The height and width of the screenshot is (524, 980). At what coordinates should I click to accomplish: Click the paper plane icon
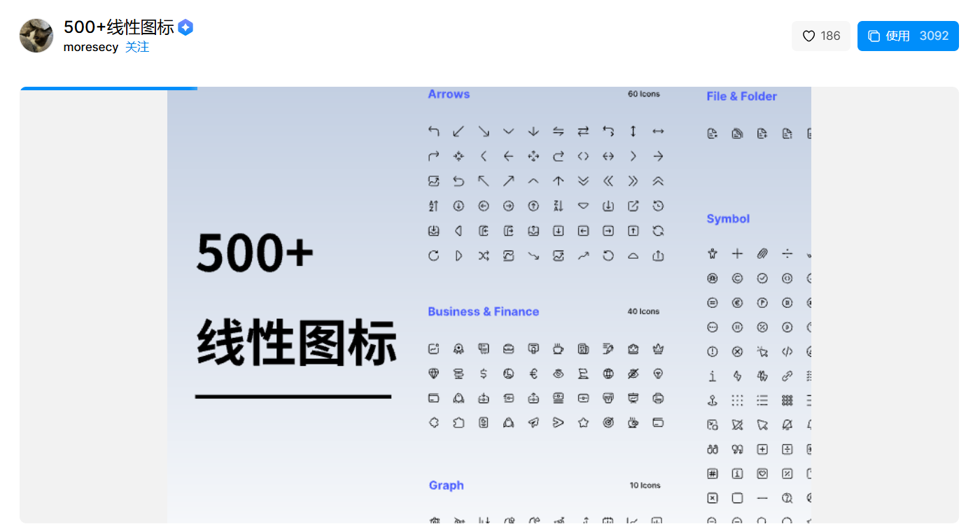[533, 423]
